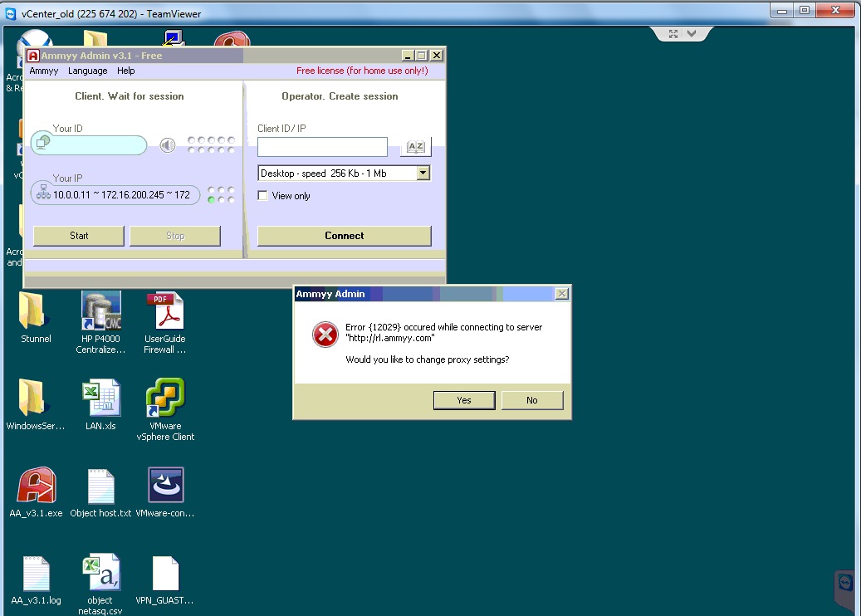The image size is (861, 616).
Task: Open the Stunnel folder on desktop
Action: tap(34, 311)
